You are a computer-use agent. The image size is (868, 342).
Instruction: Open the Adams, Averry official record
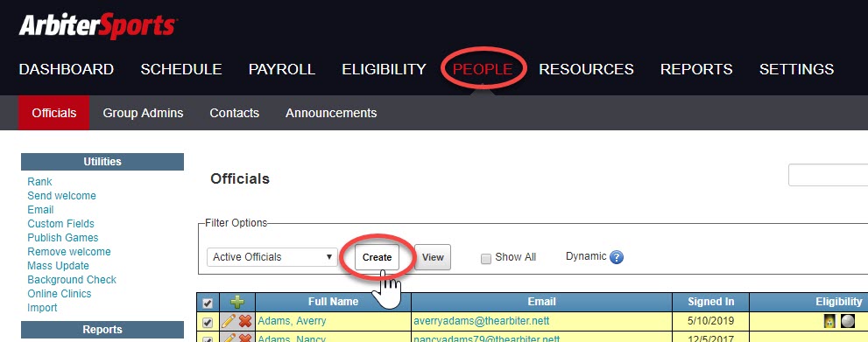[x=293, y=321]
